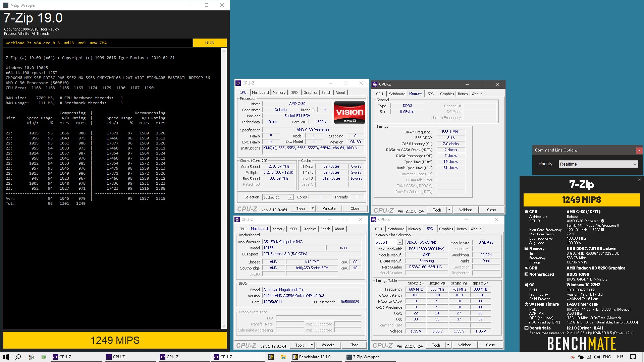Open the Selection Socket #1 dropdown
Screen dimensions: 644x362
[x=278, y=197]
